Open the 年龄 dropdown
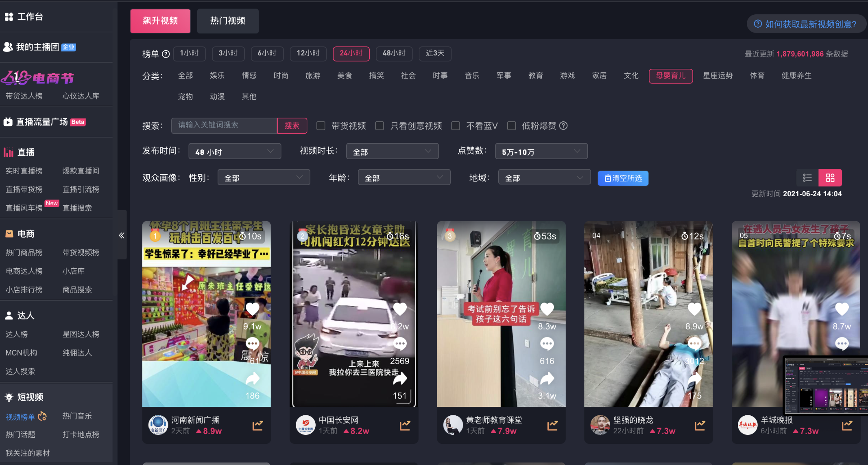The image size is (868, 465). tap(404, 178)
